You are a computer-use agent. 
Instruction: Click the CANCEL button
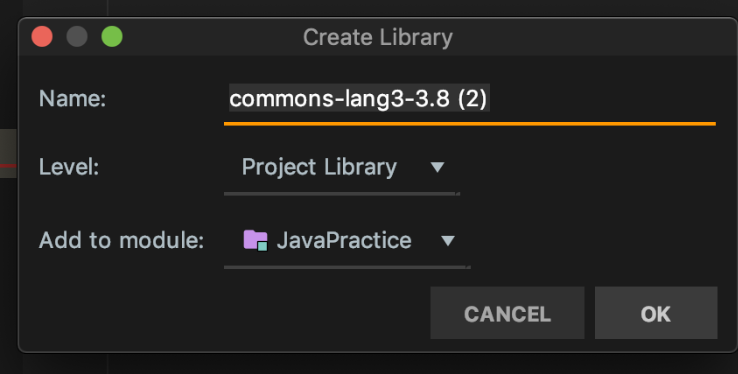pyautogui.click(x=507, y=313)
